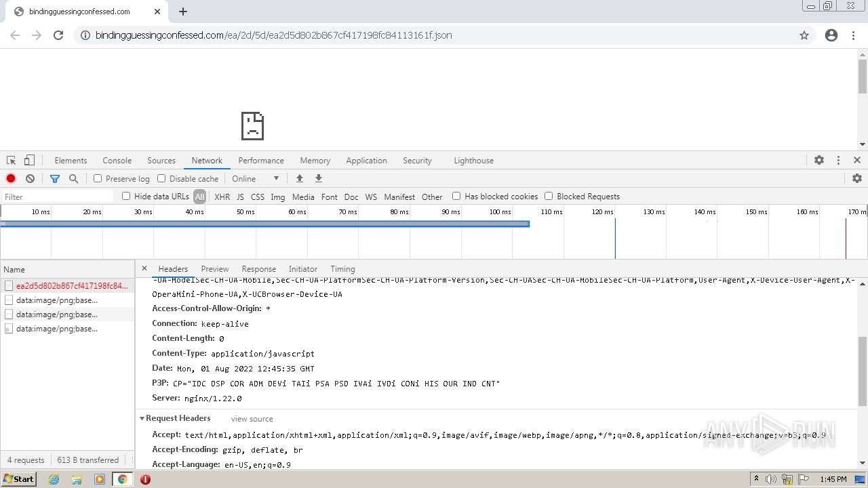868x488 pixels.
Task: Enable Preserve log checkbox
Action: (98, 178)
